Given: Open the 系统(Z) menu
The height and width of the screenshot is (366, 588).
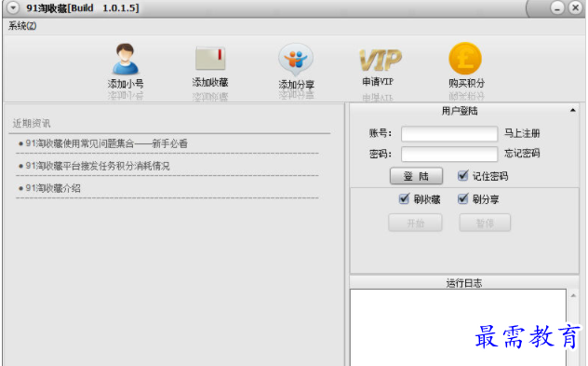Looking at the screenshot, I should pos(22,26).
